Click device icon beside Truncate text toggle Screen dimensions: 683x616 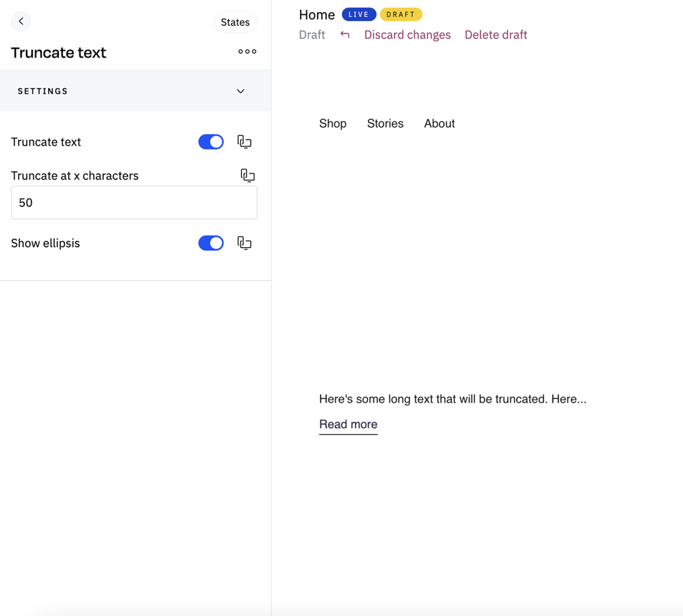click(245, 142)
